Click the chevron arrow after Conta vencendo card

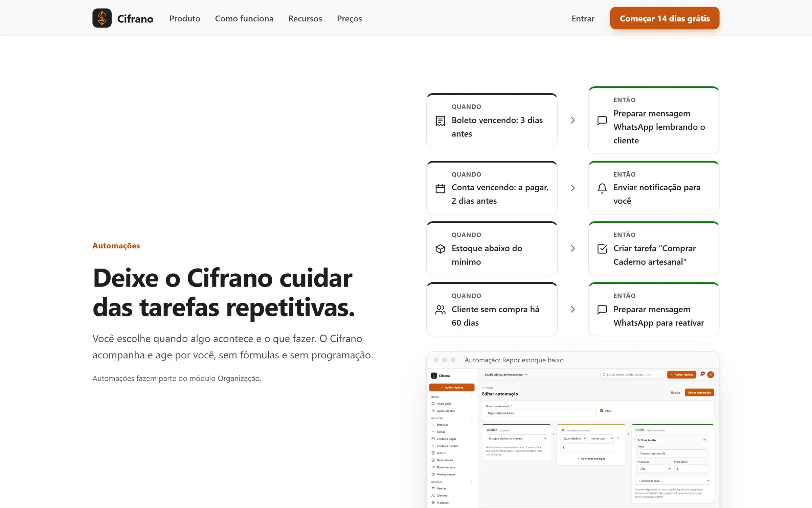(x=573, y=188)
